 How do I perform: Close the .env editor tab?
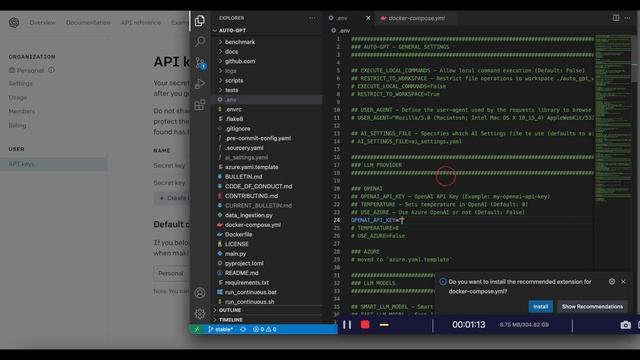368,18
